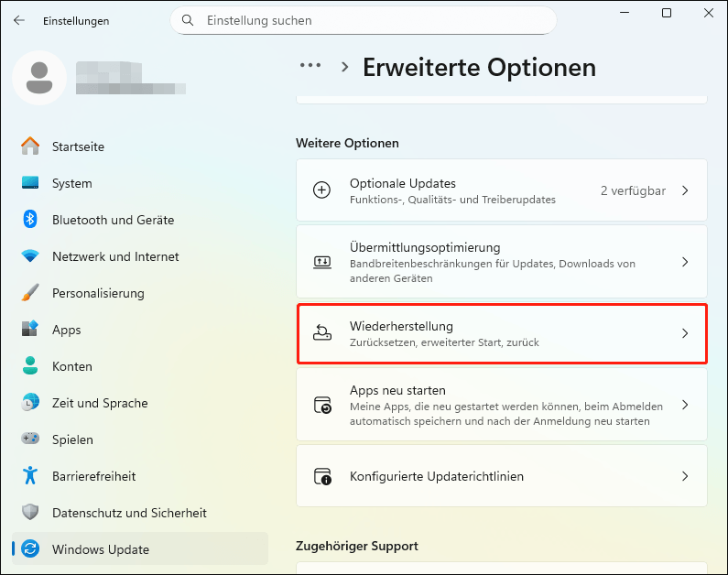Viewport: 728px width, 575px height.
Task: Click the Bluetooth icon in sidebar
Action: [x=30, y=219]
